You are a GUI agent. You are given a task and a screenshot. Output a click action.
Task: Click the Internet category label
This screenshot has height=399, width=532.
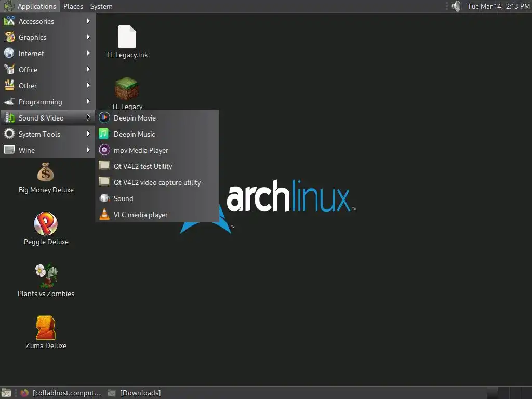click(x=31, y=54)
